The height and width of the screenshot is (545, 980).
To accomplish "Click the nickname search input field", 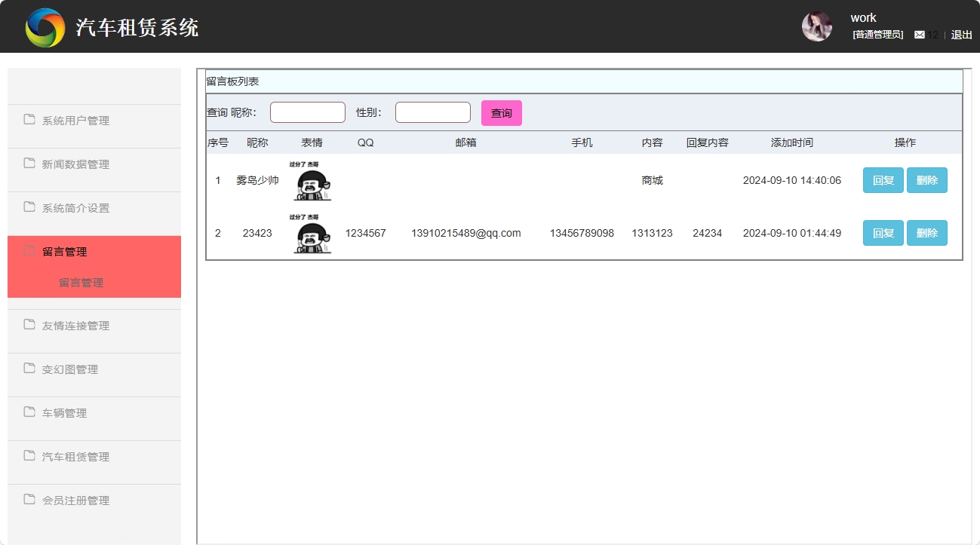I will pos(307,112).
